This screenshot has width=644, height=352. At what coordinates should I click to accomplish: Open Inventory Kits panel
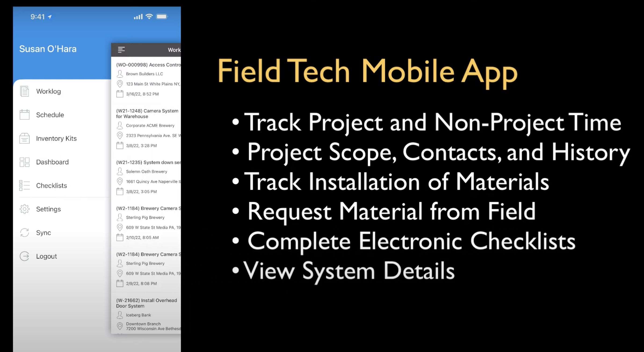pos(57,138)
